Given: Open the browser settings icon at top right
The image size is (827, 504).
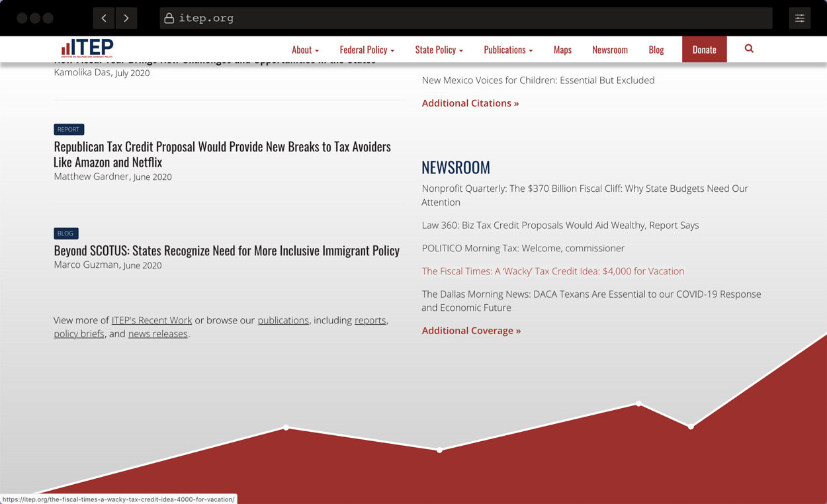Looking at the screenshot, I should 799,18.
